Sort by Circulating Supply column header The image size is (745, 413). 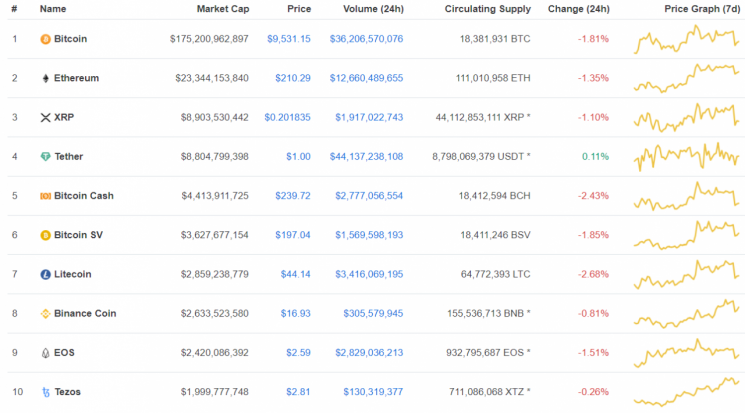(487, 9)
